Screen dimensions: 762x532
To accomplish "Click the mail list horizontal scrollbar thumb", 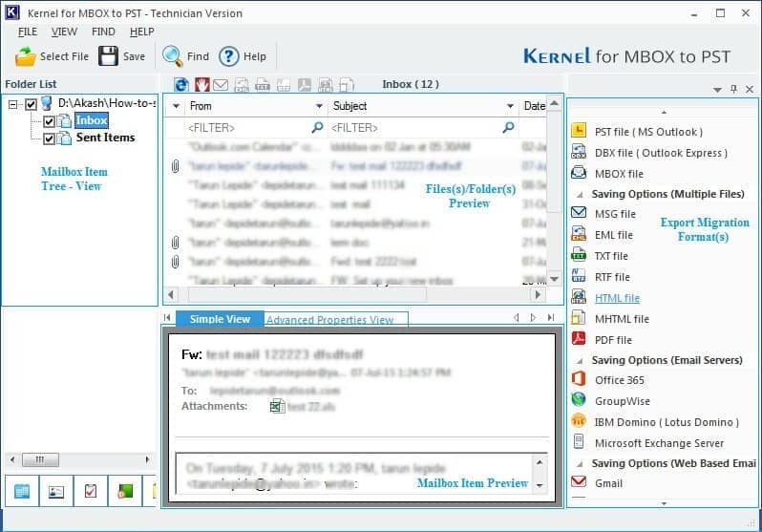I will [307, 294].
